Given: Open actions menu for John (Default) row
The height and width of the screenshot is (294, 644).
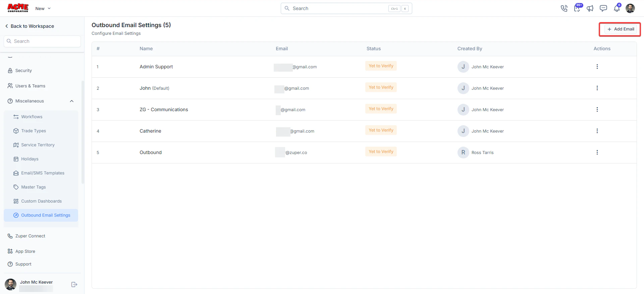Looking at the screenshot, I should (x=597, y=88).
